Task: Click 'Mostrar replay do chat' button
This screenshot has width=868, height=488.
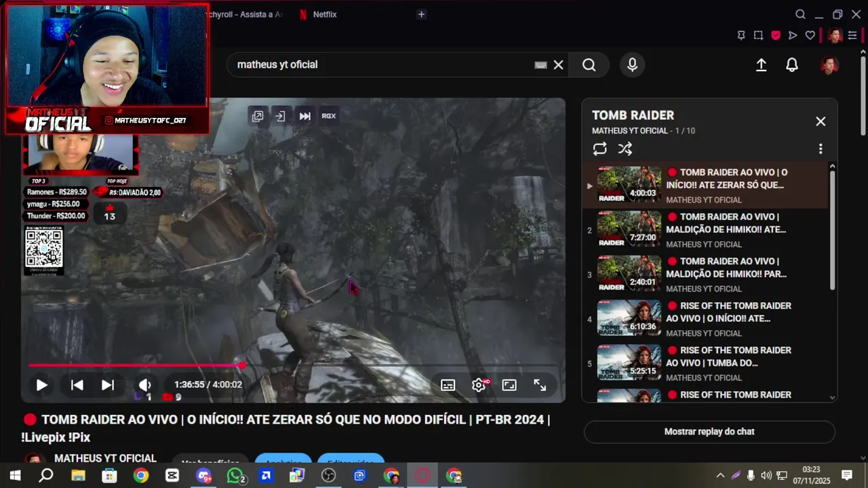Action: [x=709, y=432]
